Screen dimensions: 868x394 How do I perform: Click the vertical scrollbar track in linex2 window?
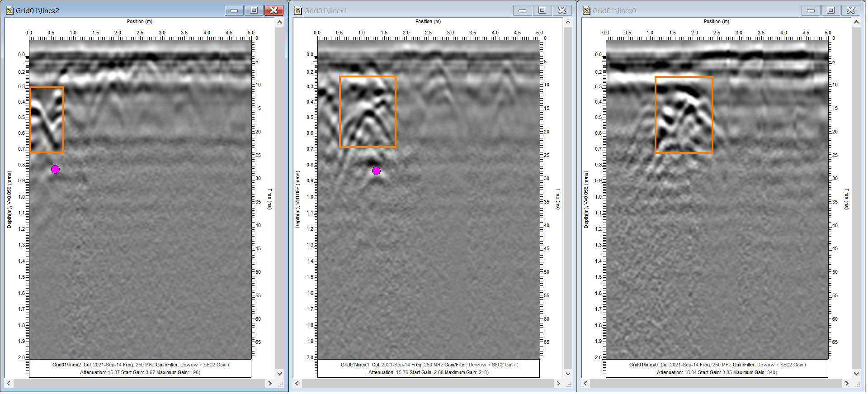(x=279, y=198)
